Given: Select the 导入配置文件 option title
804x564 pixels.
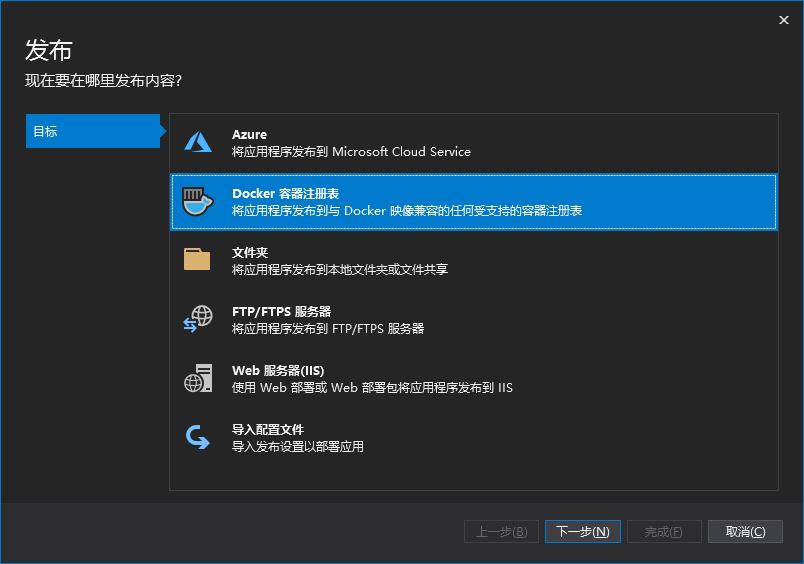Looking at the screenshot, I should pyautogui.click(x=268, y=430).
